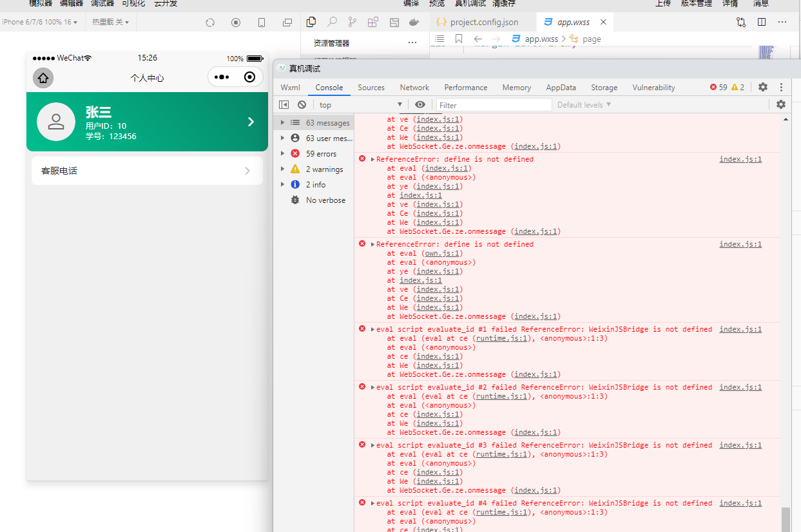Tap the user avatar in profile card
Viewport: 801px width, 532px height.
pyautogui.click(x=56, y=121)
